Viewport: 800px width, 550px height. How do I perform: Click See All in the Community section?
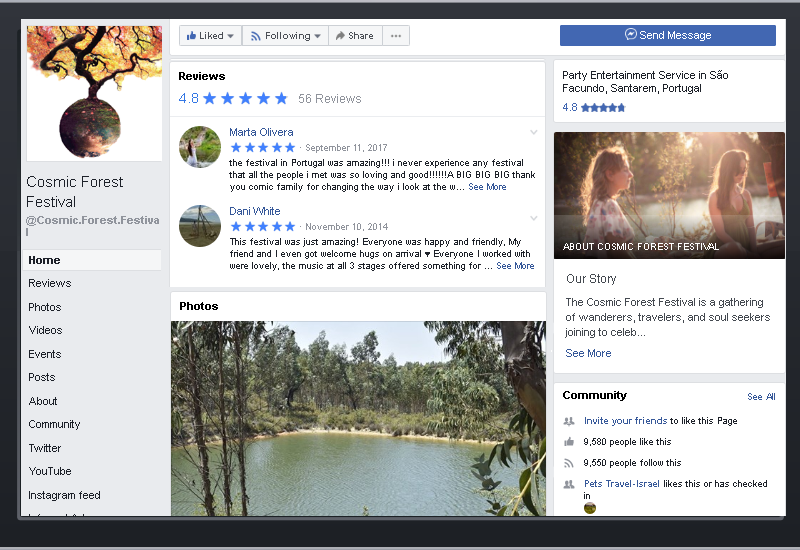tap(761, 396)
